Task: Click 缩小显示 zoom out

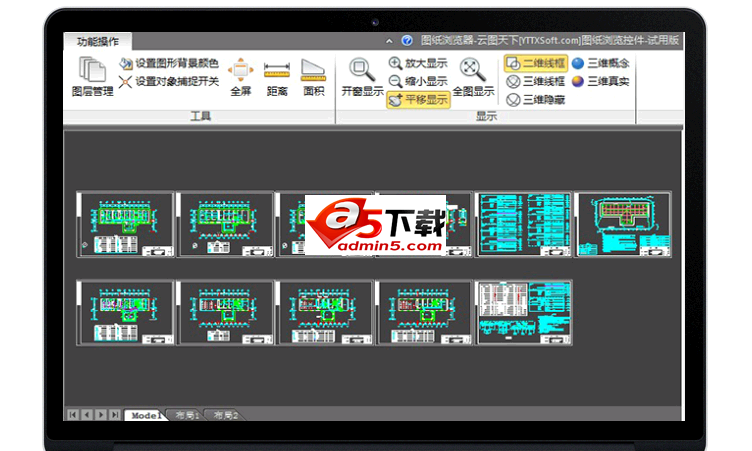Action: pos(418,82)
